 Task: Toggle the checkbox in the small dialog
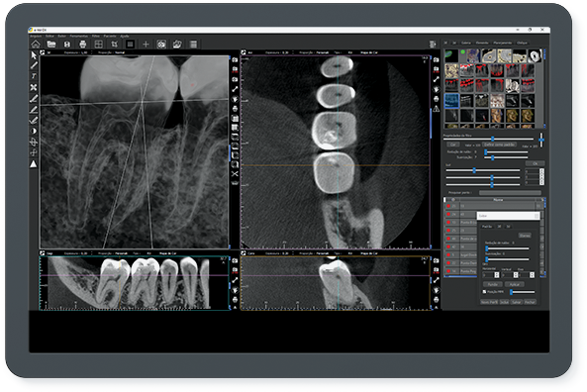click(x=484, y=292)
